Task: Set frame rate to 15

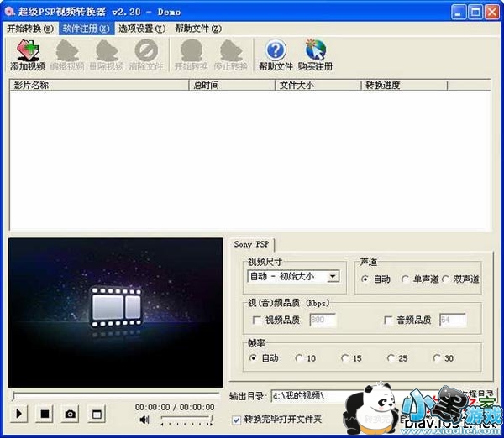Action: [345, 358]
